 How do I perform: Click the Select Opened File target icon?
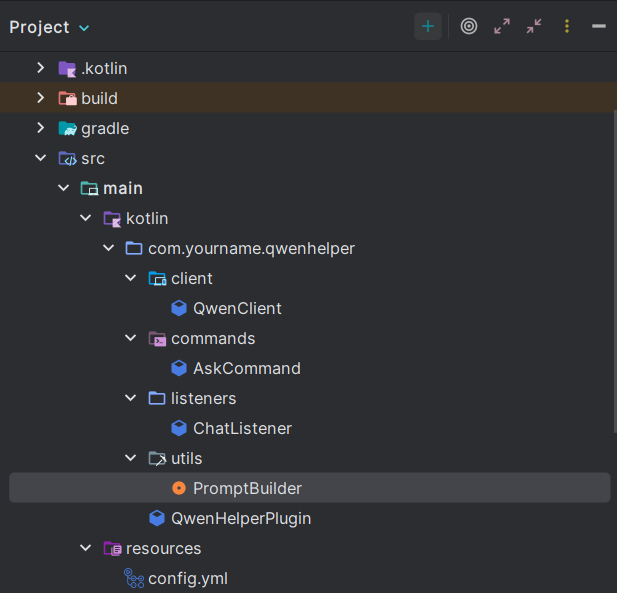469,27
